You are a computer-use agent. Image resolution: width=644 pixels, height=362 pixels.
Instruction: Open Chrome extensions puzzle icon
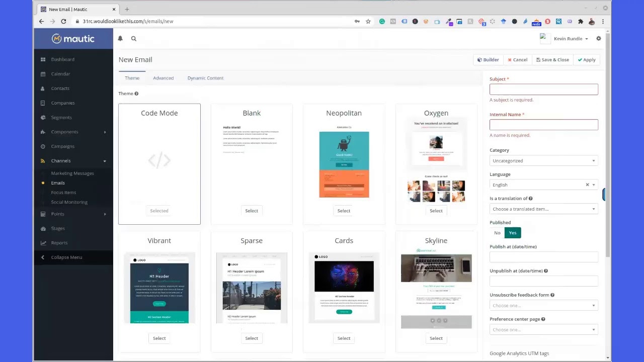pos(581,21)
